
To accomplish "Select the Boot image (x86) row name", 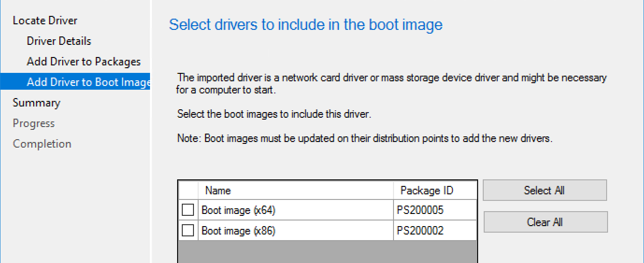I will coord(238,231).
